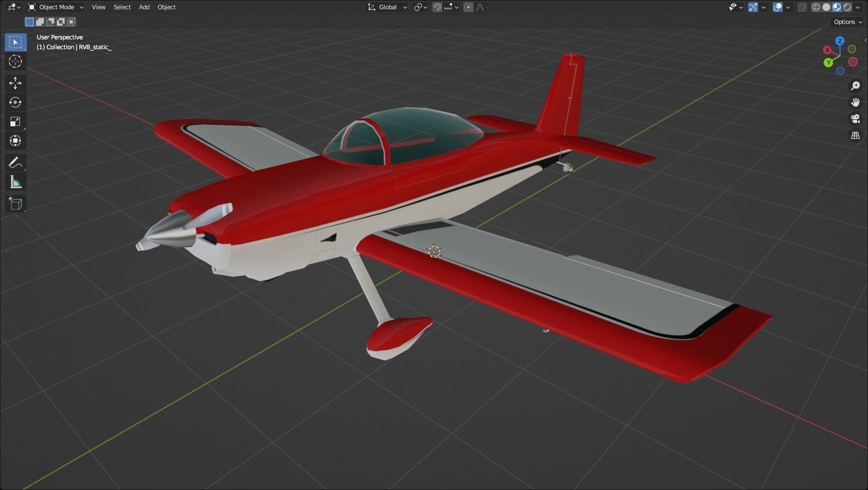Open the Options popover
The height and width of the screenshot is (490, 868).
click(848, 22)
